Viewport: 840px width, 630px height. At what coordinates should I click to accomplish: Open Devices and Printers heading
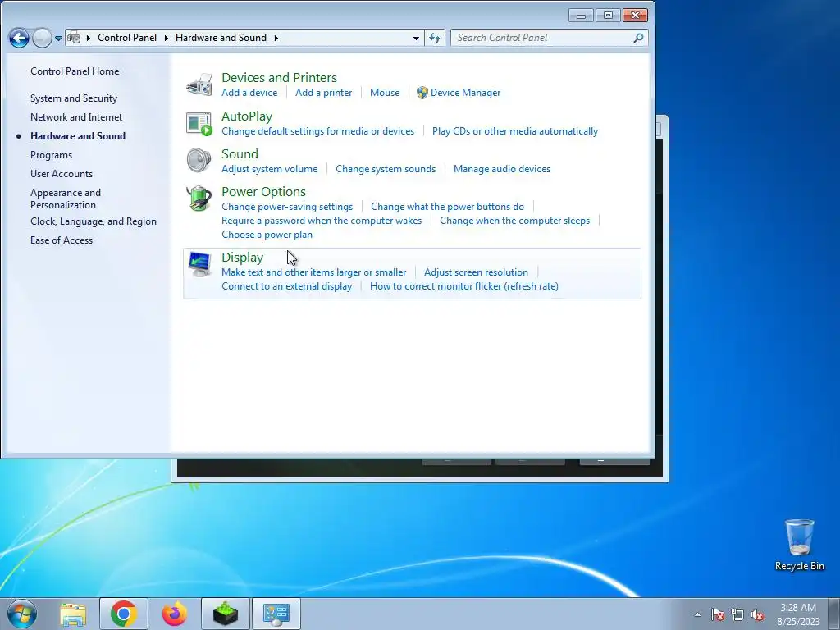[x=279, y=78]
